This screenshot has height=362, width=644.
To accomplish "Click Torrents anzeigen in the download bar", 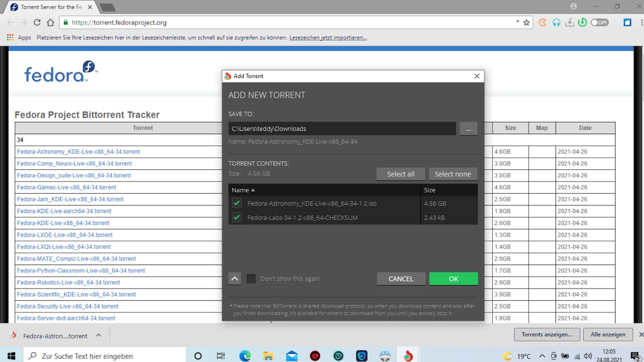I will 547,335.
